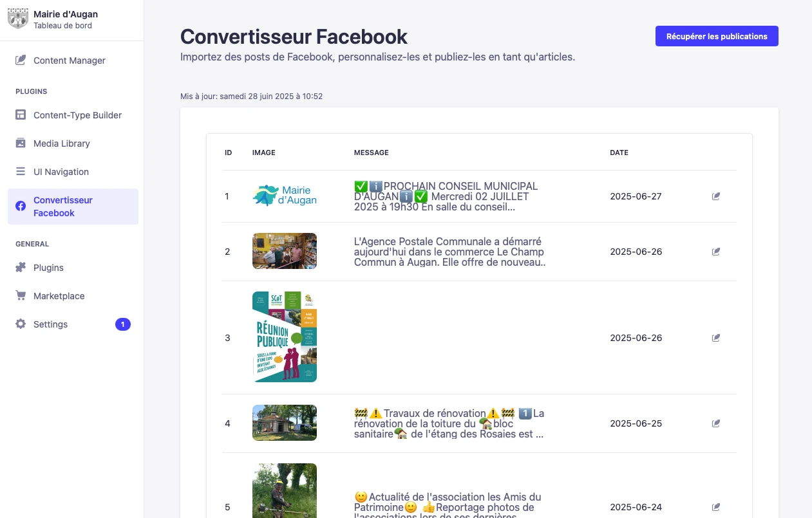The width and height of the screenshot is (812, 518).
Task: Edit the Amis du Patrimoine post
Action: 716,507
